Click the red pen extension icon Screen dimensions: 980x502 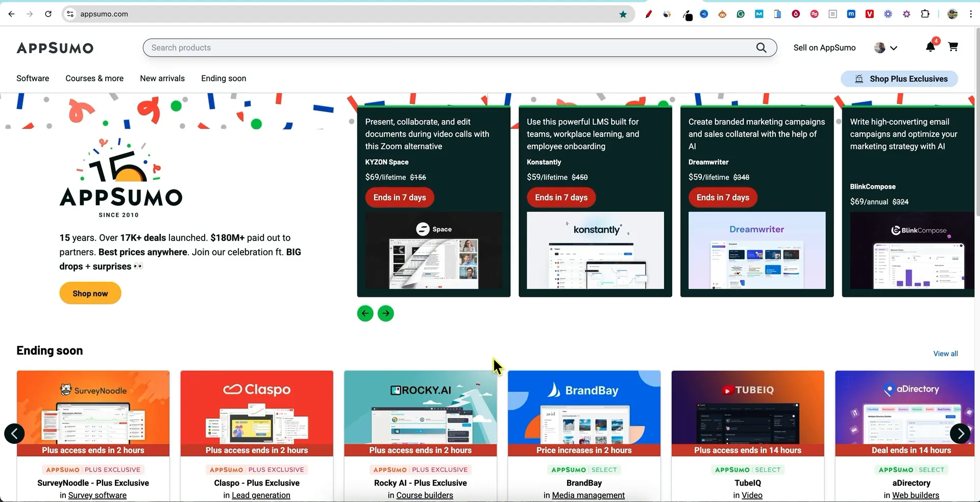(x=648, y=14)
